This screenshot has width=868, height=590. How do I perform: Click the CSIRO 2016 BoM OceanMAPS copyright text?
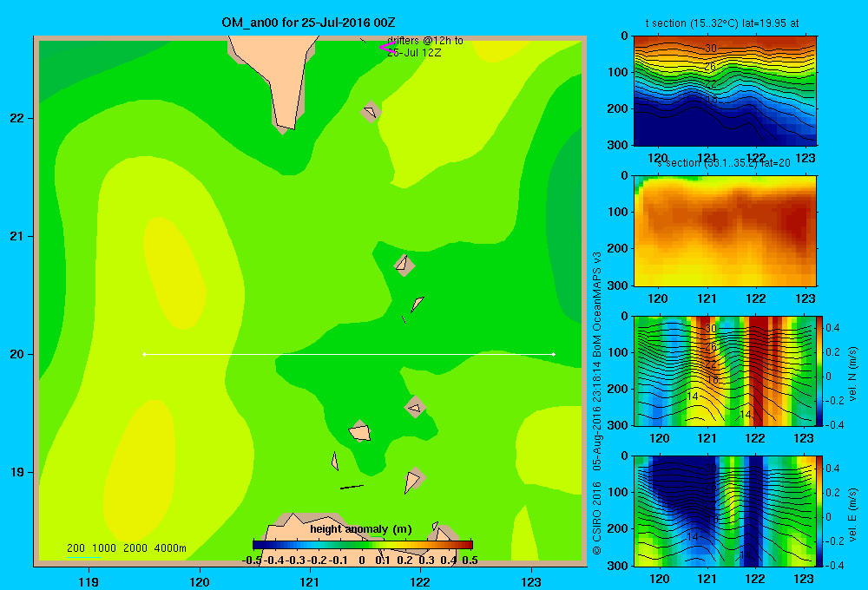tap(597, 403)
